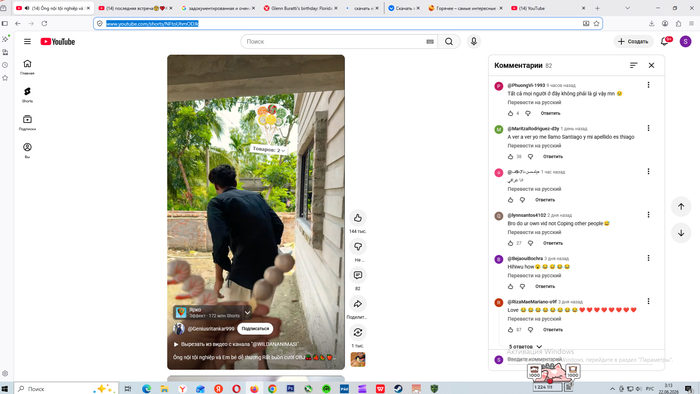Open the YouTube hamburger guide menu
Viewport: 700px width, 394px height.
coord(27,41)
